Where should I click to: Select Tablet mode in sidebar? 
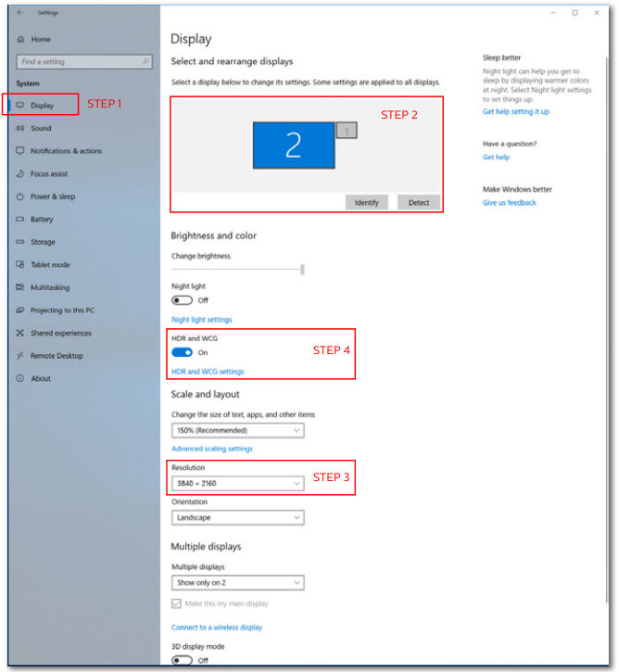click(x=50, y=265)
